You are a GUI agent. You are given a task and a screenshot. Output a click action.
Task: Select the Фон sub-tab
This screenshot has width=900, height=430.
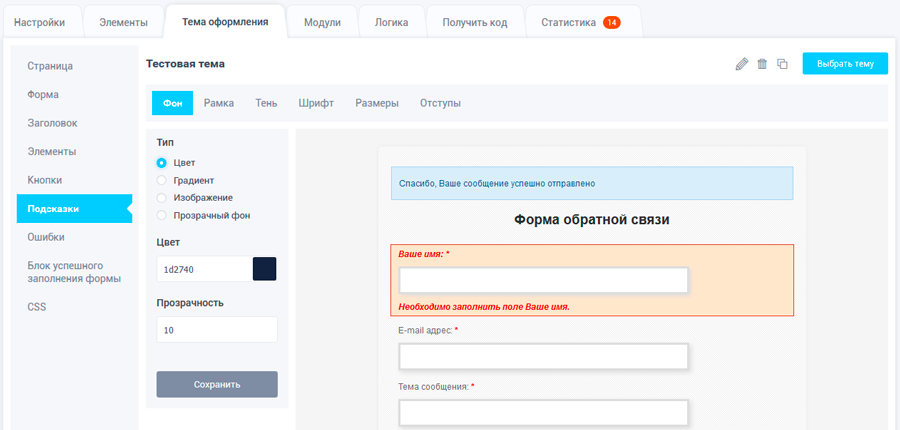point(172,103)
